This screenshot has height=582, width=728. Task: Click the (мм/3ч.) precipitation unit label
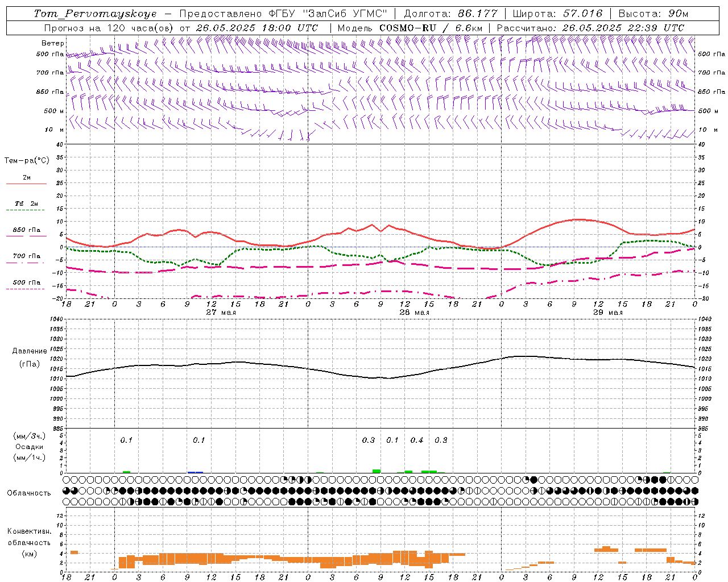pos(30,436)
